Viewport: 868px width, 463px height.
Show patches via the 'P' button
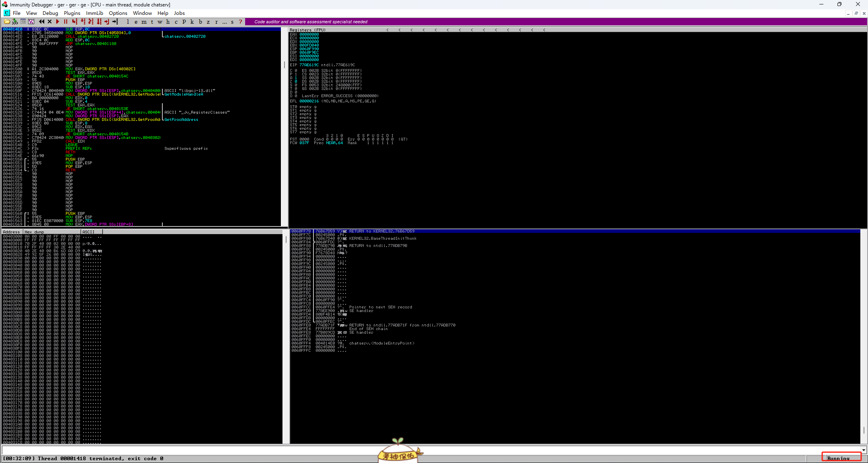point(184,22)
